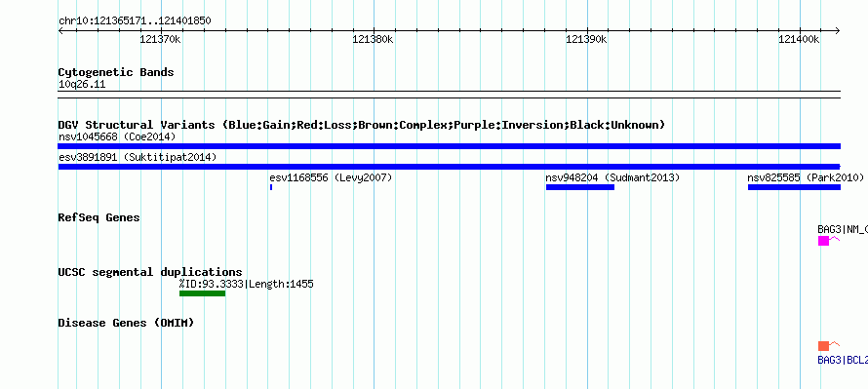The width and height of the screenshot is (868, 389).
Task: Click the UCSC segmental duplications track title
Action: click(x=150, y=272)
